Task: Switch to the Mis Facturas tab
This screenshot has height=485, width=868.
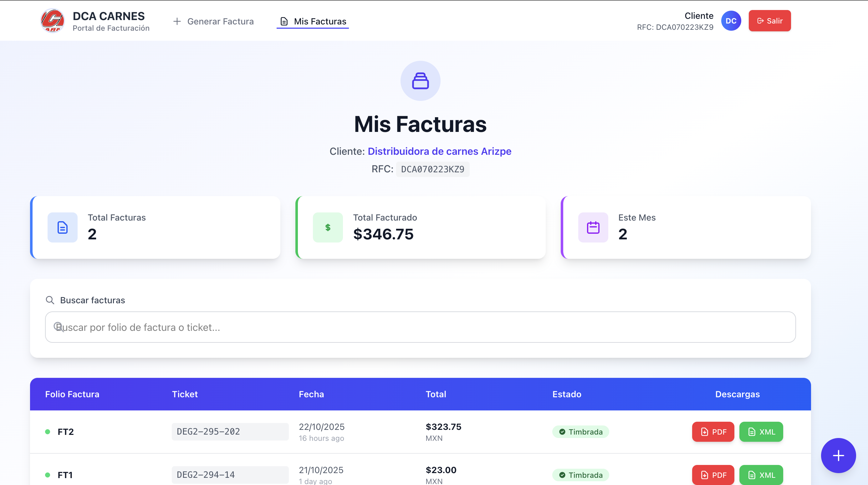Action: pyautogui.click(x=313, y=21)
